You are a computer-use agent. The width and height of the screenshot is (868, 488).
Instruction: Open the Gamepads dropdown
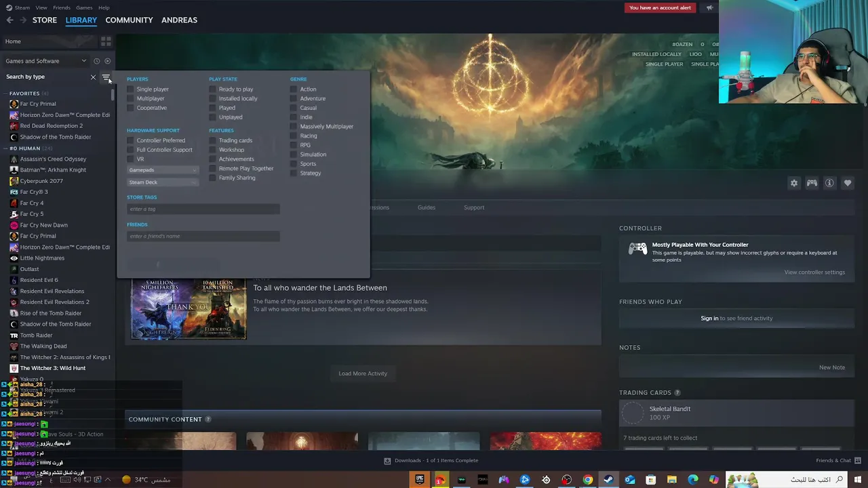coord(163,170)
